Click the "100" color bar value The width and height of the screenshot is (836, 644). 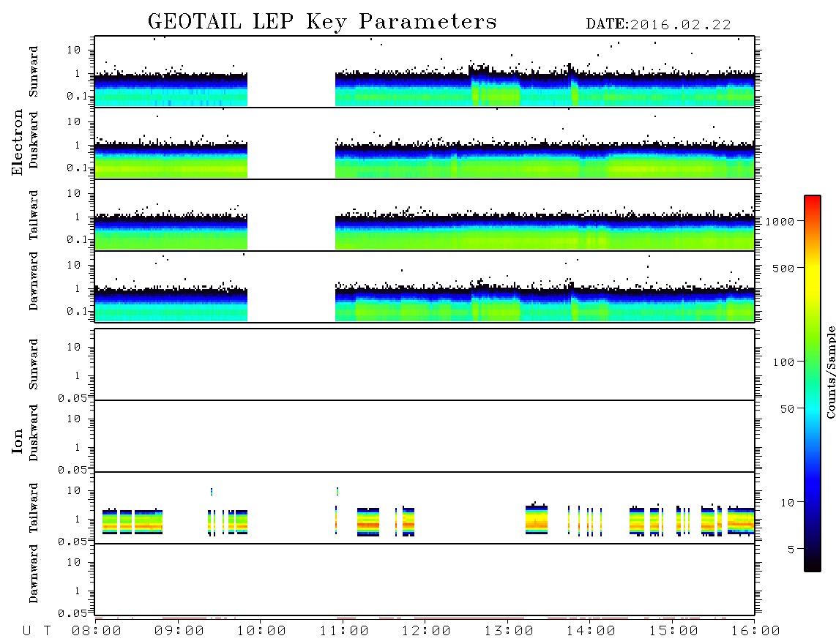tap(783, 362)
